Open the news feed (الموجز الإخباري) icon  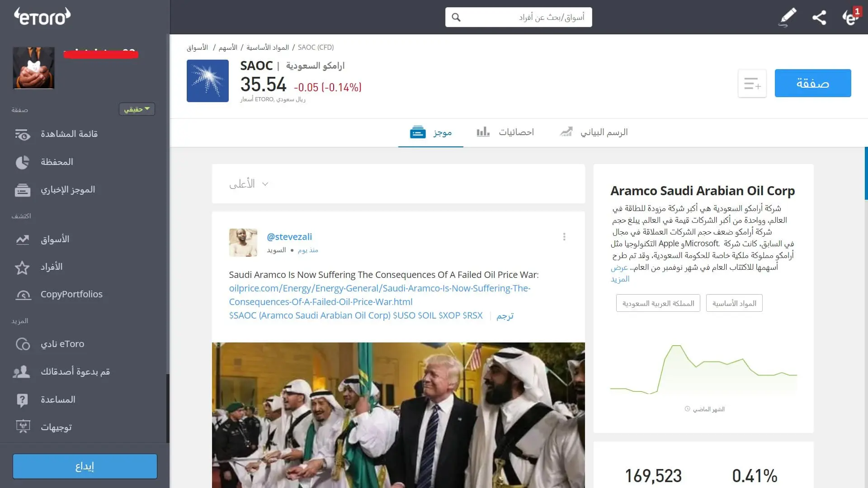click(x=23, y=190)
